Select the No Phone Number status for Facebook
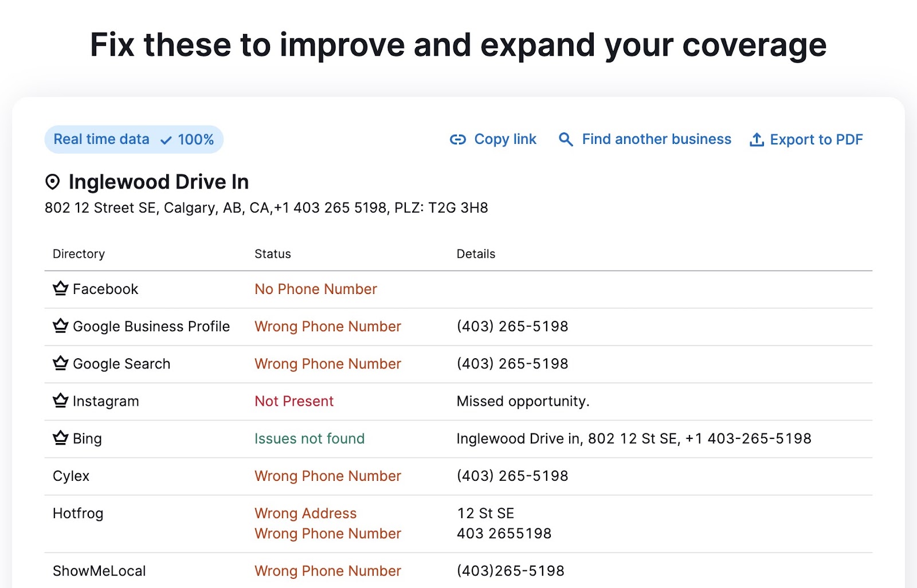The image size is (917, 588). point(315,289)
